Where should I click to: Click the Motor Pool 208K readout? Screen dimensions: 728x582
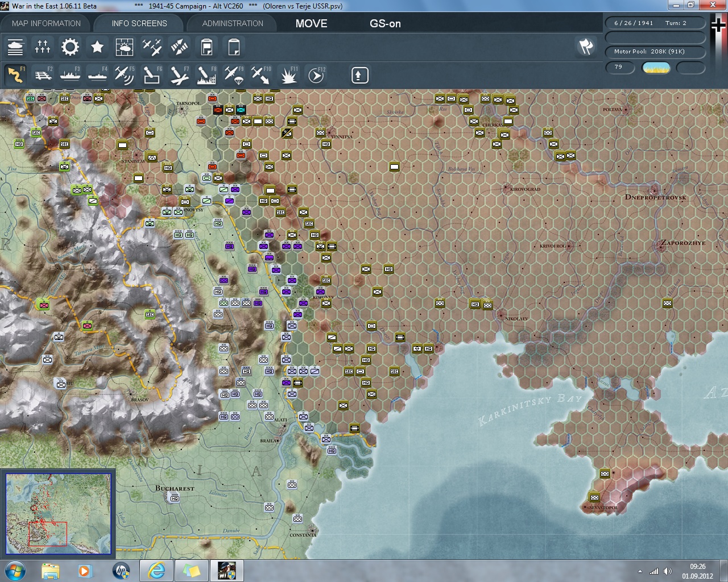coord(655,52)
